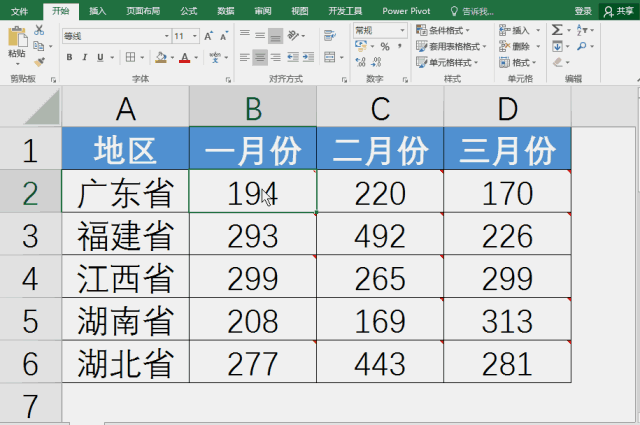Click the Fill down-arrow icon

click(x=557, y=46)
